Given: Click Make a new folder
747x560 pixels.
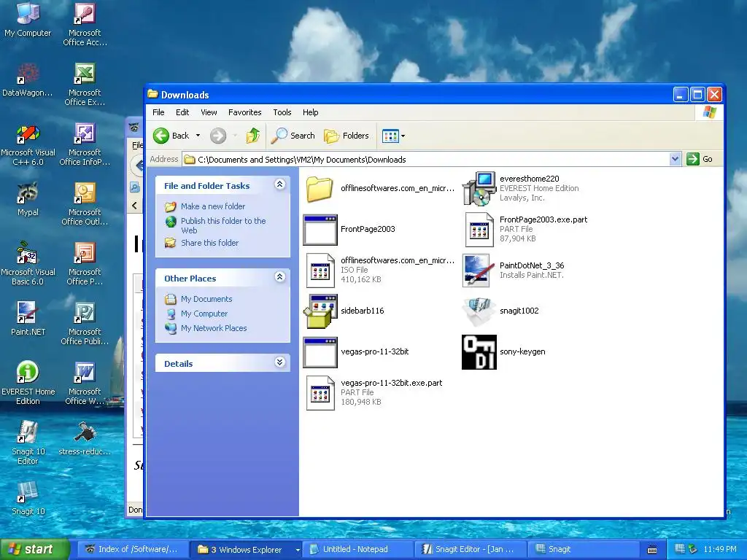Looking at the screenshot, I should (x=213, y=206).
